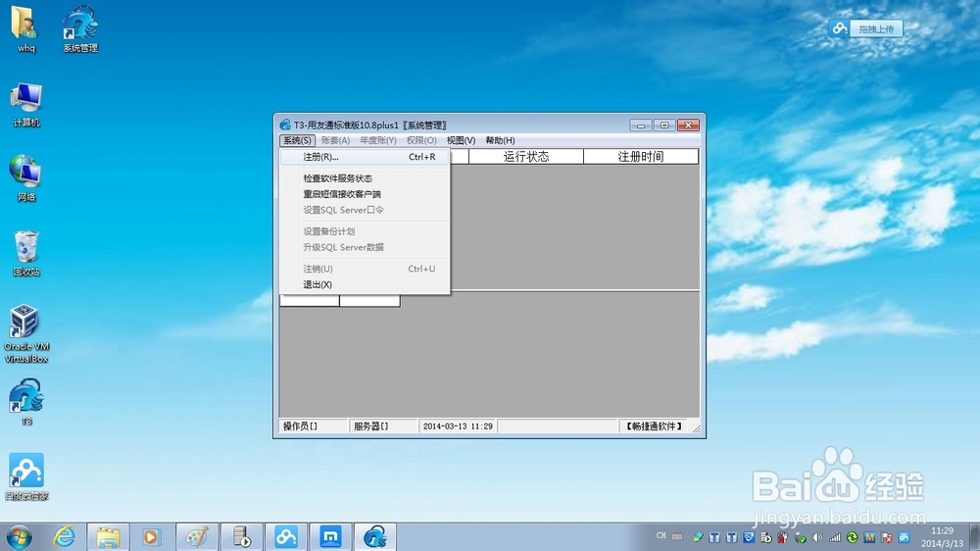The width and height of the screenshot is (980, 551).
Task: Open the 权限(O) menu
Action: pos(421,140)
